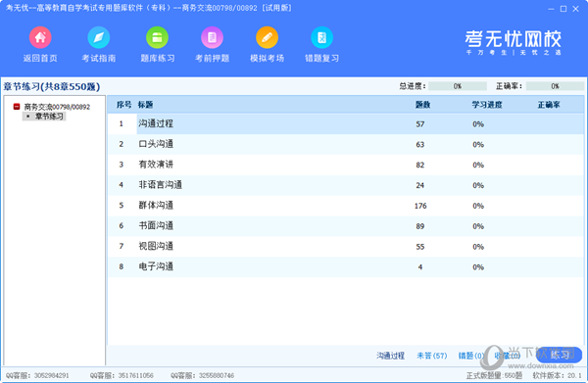Maximize the application window
Screen dimensions: 588x383
(563, 9)
